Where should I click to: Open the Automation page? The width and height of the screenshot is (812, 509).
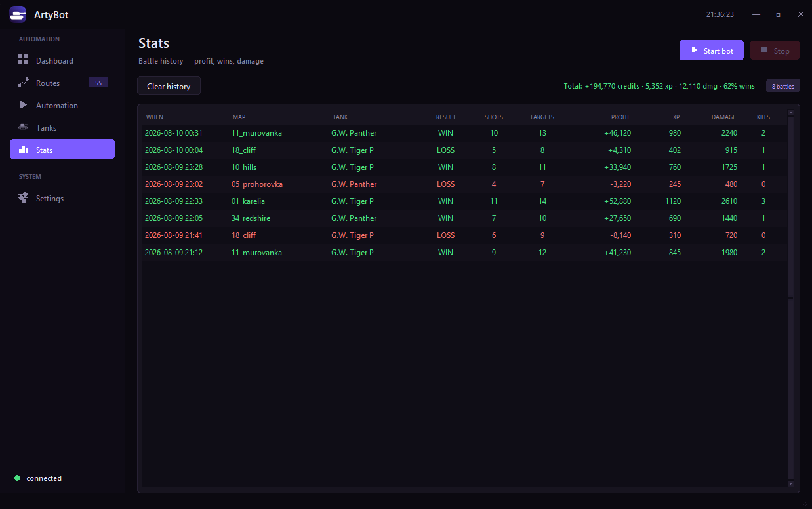click(x=62, y=106)
